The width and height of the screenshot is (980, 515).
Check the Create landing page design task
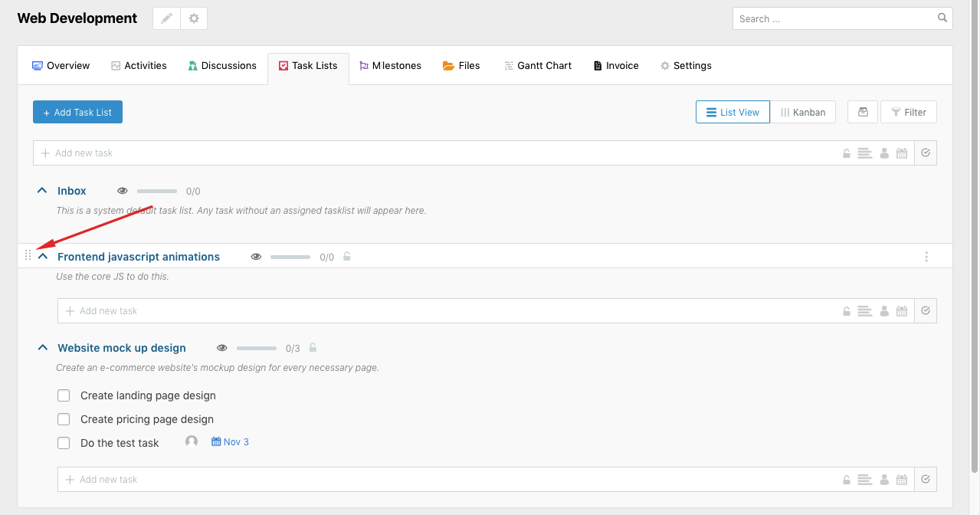[x=64, y=395]
